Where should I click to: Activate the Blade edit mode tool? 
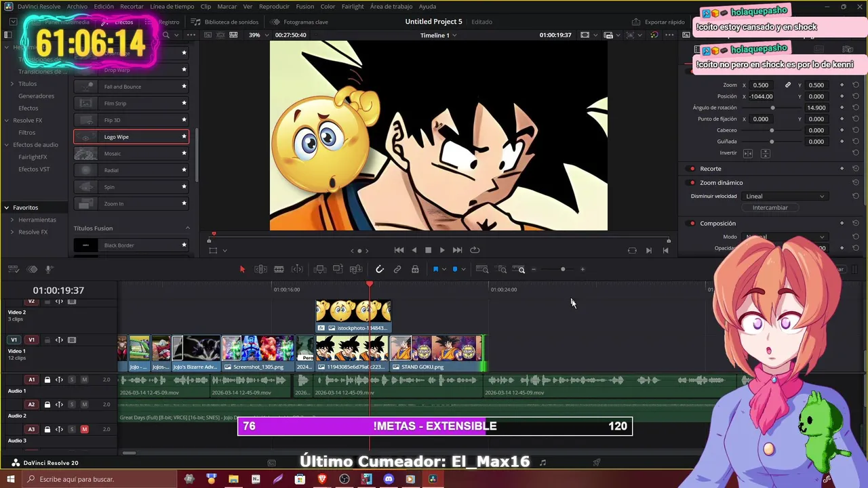(279, 269)
